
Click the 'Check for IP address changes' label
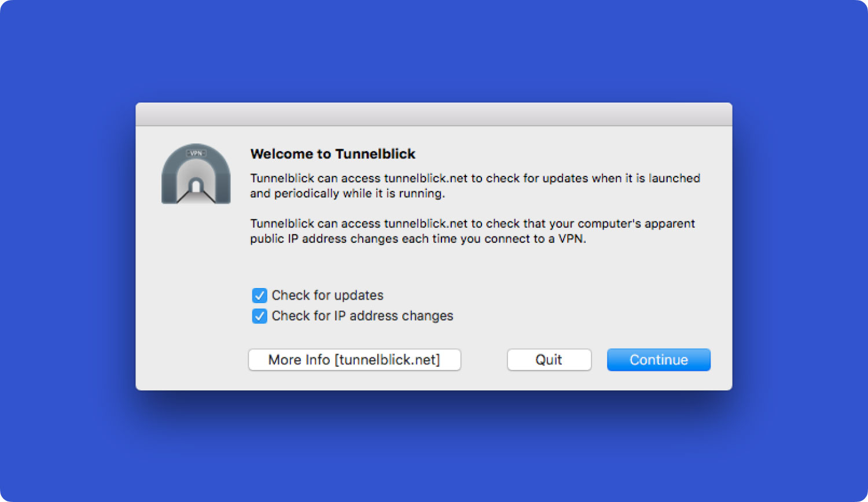click(362, 316)
